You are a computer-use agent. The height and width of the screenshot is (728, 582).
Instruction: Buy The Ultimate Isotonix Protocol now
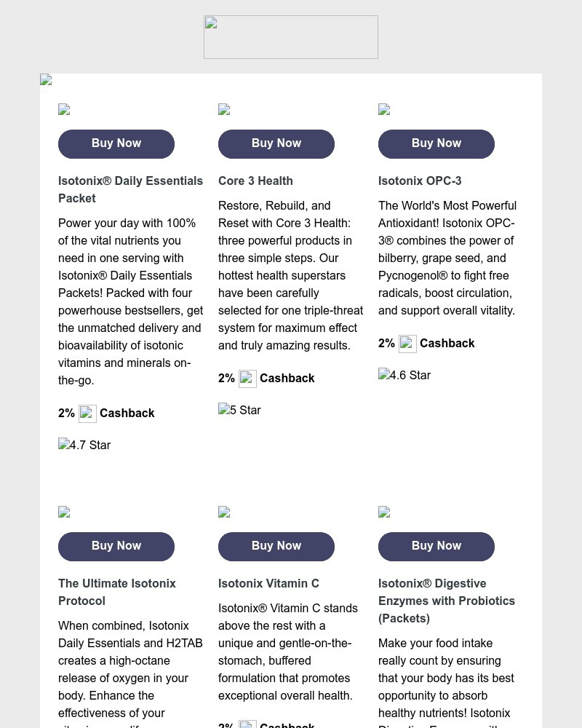pos(116,547)
